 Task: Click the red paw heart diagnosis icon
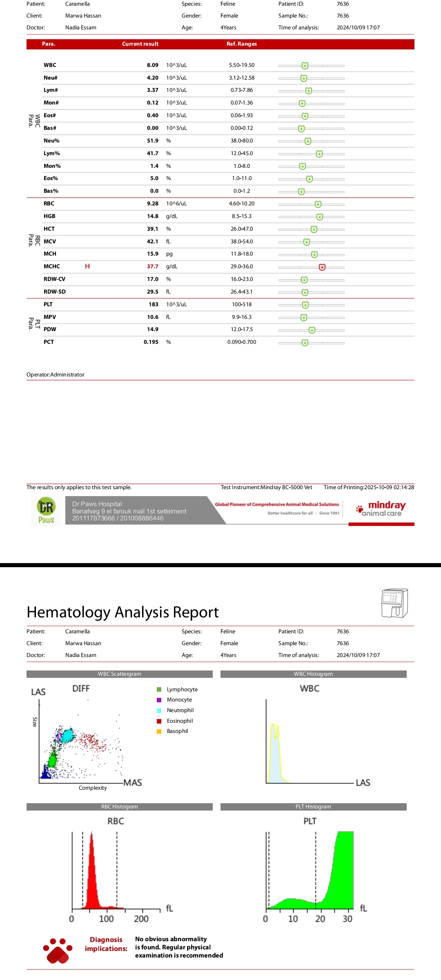[x=58, y=951]
